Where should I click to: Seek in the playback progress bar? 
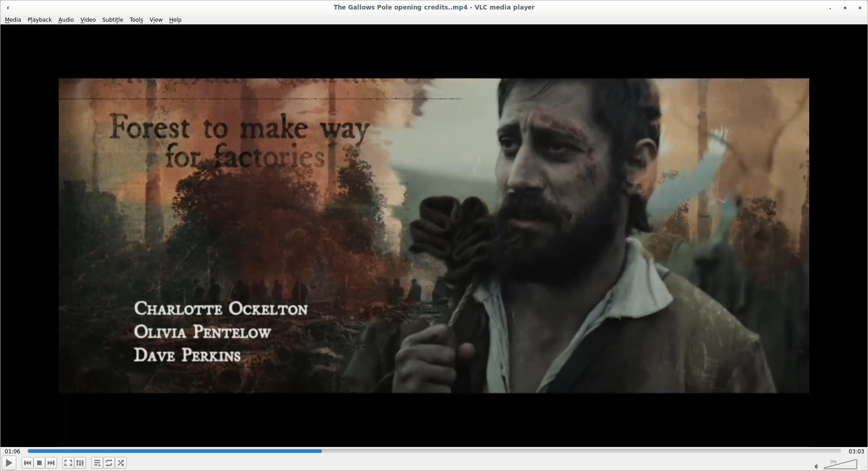[434, 451]
